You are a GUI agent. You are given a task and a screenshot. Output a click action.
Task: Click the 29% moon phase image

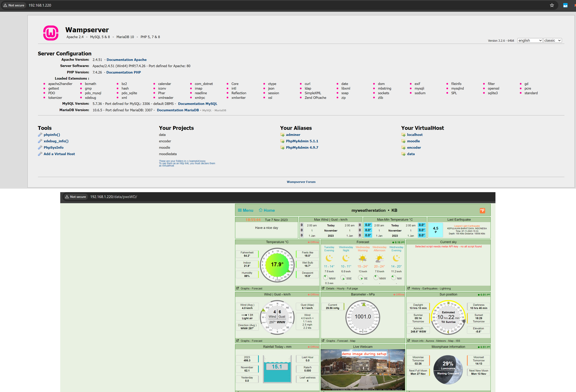click(448, 370)
